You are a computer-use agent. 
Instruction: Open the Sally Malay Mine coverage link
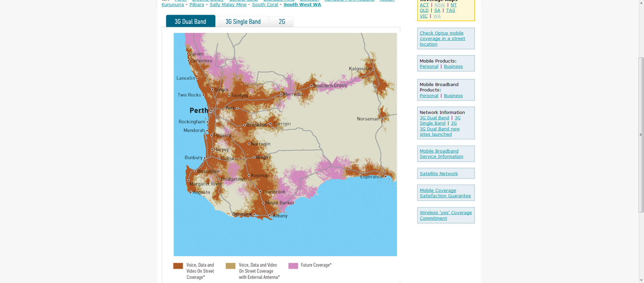pyautogui.click(x=228, y=5)
